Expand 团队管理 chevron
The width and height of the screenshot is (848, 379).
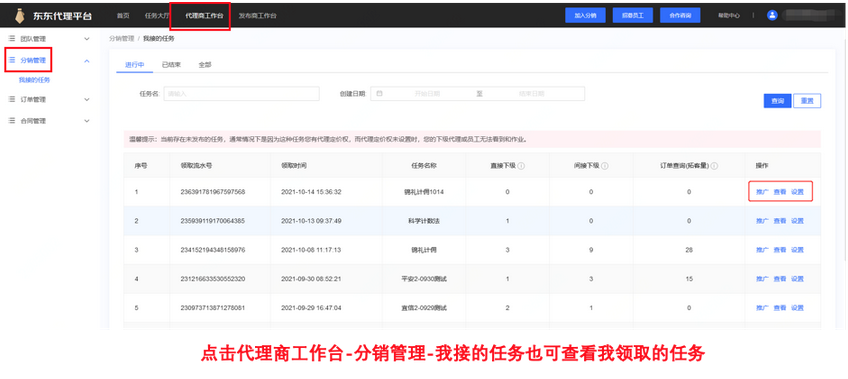pos(87,39)
